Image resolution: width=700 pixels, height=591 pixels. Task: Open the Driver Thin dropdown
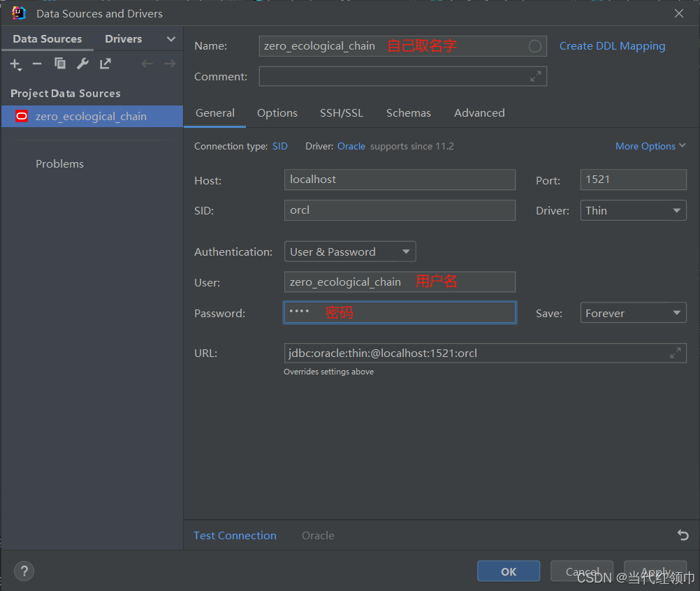click(x=633, y=210)
